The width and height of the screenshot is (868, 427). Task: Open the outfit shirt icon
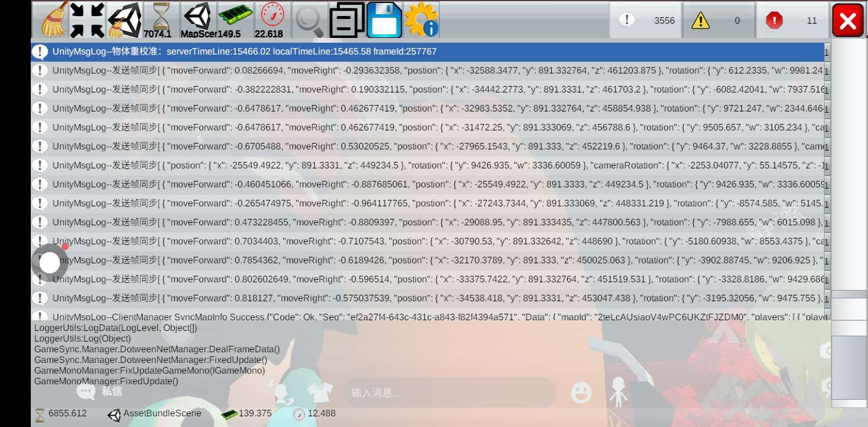pyautogui.click(x=320, y=391)
